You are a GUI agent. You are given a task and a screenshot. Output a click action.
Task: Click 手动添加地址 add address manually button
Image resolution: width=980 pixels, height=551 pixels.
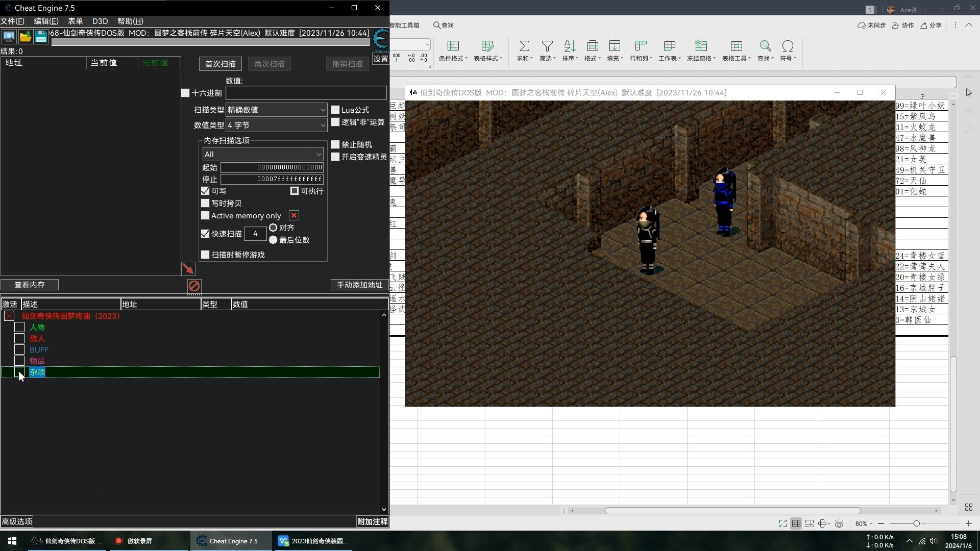tap(360, 285)
